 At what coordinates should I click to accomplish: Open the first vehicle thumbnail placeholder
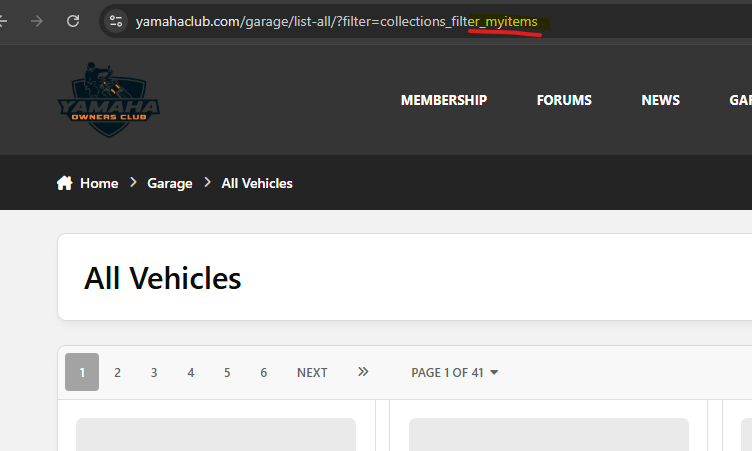coord(216,434)
